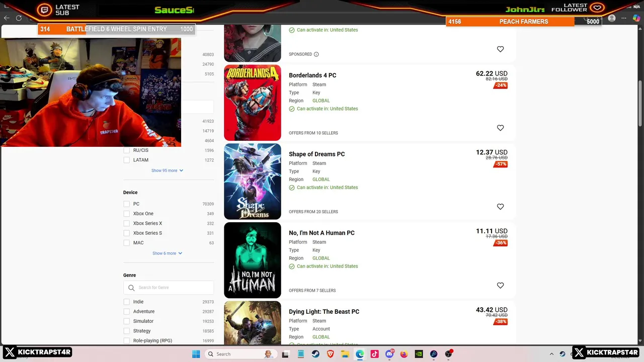Click the Dying Light The Beast cover
The height and width of the screenshot is (362, 644).
(x=253, y=323)
